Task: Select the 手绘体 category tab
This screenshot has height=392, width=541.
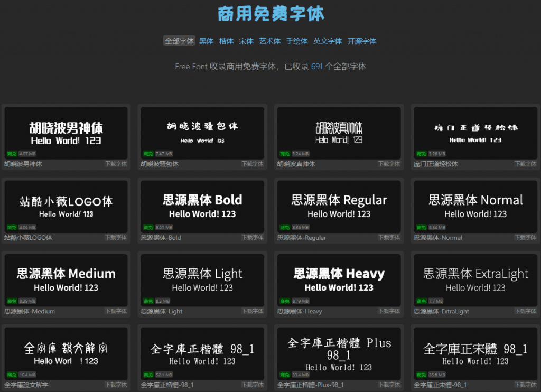Action: 297,41
